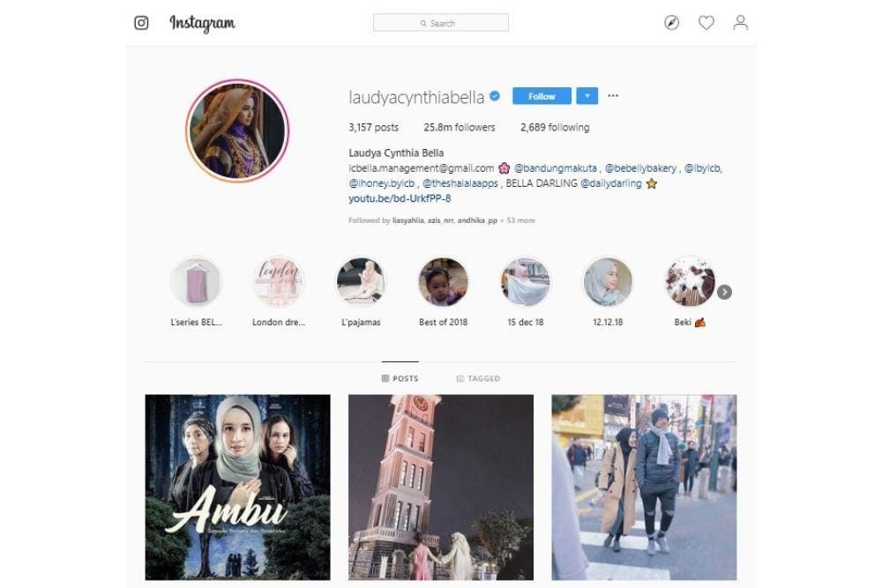Open the Activity heart icon

coord(706,23)
